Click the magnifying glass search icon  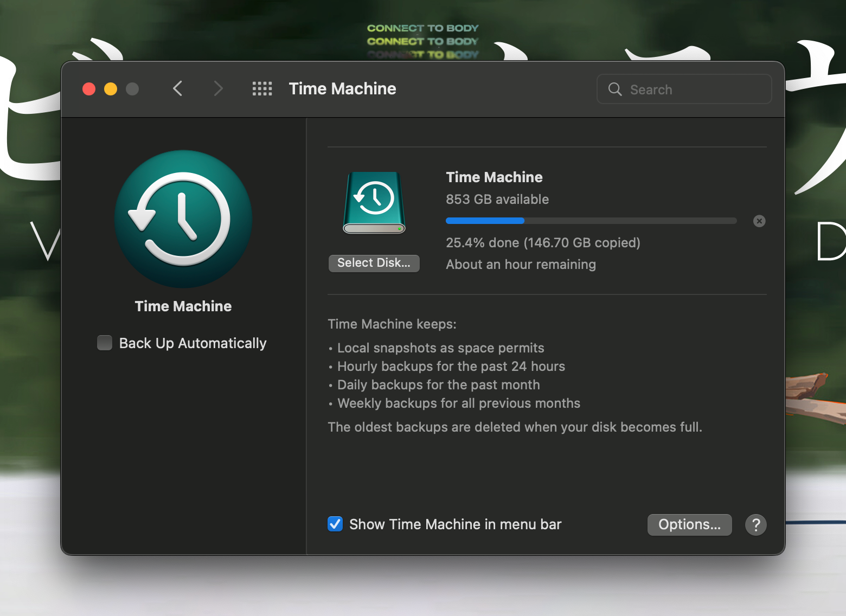pyautogui.click(x=615, y=89)
